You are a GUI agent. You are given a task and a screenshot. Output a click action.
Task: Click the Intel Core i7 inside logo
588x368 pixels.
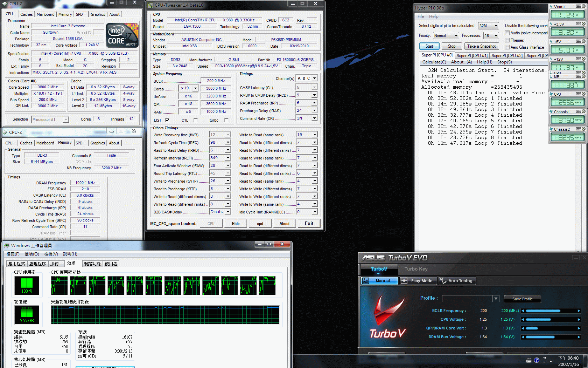122,35
